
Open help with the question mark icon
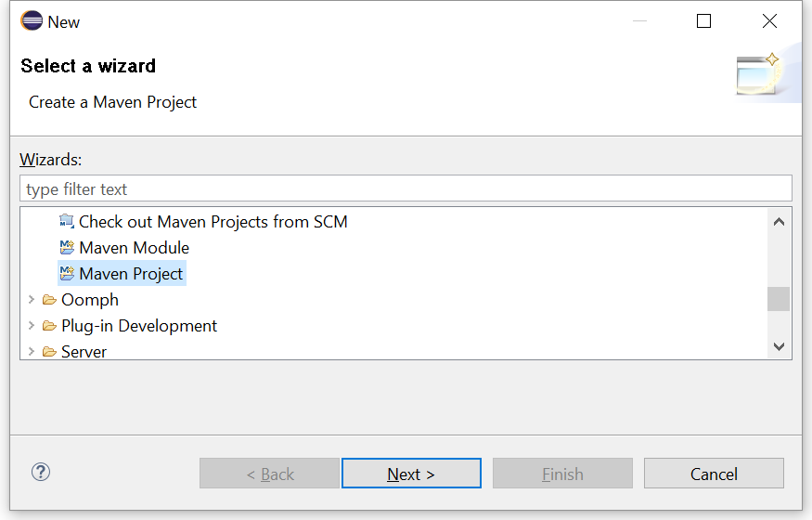point(41,472)
